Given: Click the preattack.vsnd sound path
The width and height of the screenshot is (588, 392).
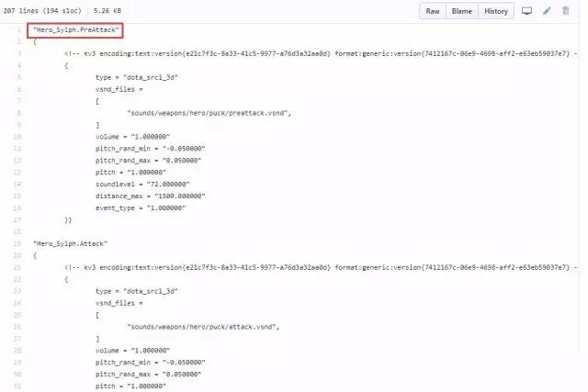Looking at the screenshot, I should pos(209,113).
